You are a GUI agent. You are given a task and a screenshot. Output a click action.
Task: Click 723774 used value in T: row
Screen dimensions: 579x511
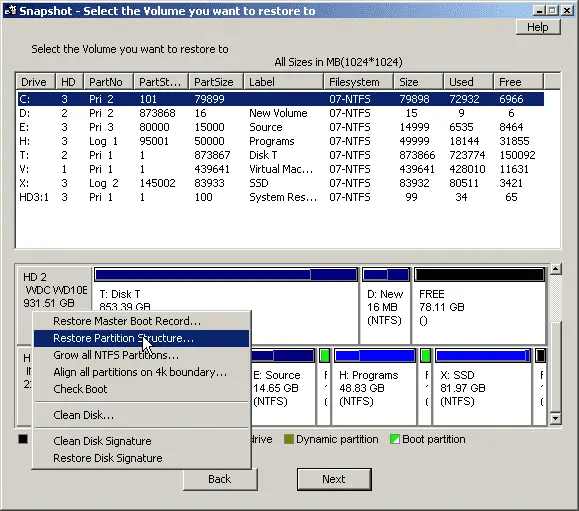tap(467, 155)
